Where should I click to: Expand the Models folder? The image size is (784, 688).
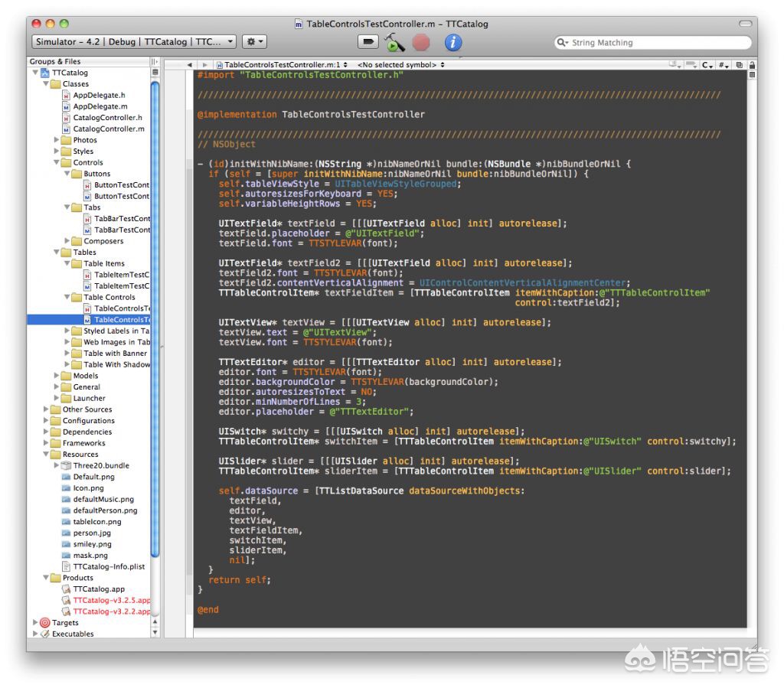(57, 376)
